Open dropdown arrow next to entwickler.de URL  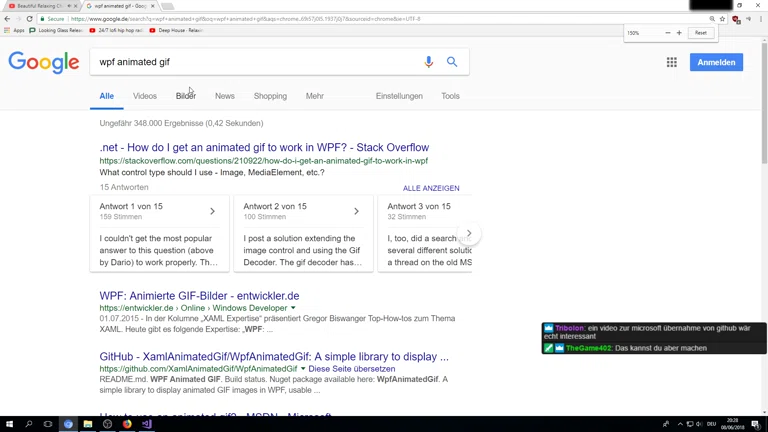[x=293, y=308]
